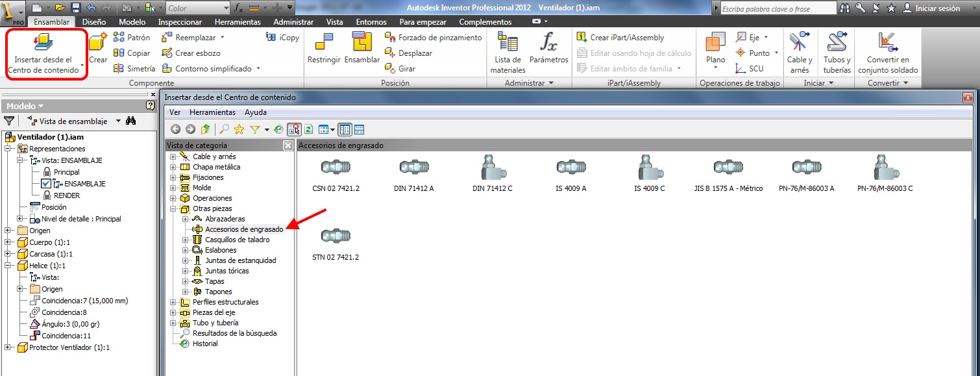Switch to the Inspeccionar ribbon tab
The height and width of the screenshot is (376, 980).
[x=180, y=21]
